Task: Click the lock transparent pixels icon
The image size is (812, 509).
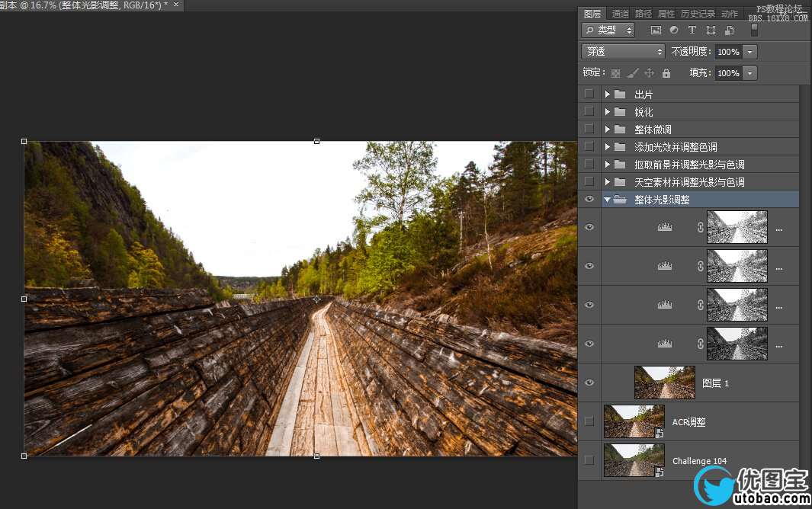Action: point(616,73)
